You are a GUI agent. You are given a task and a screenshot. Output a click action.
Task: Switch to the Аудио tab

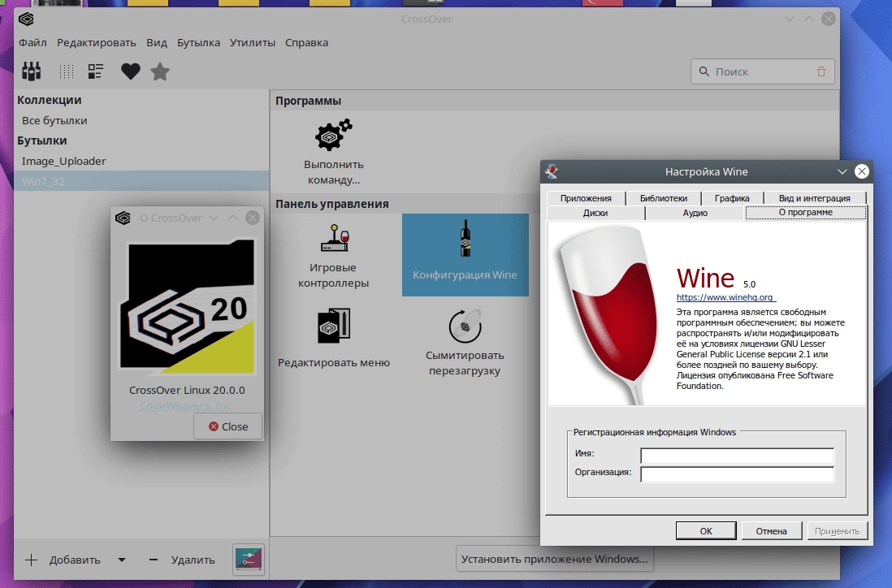click(x=695, y=213)
